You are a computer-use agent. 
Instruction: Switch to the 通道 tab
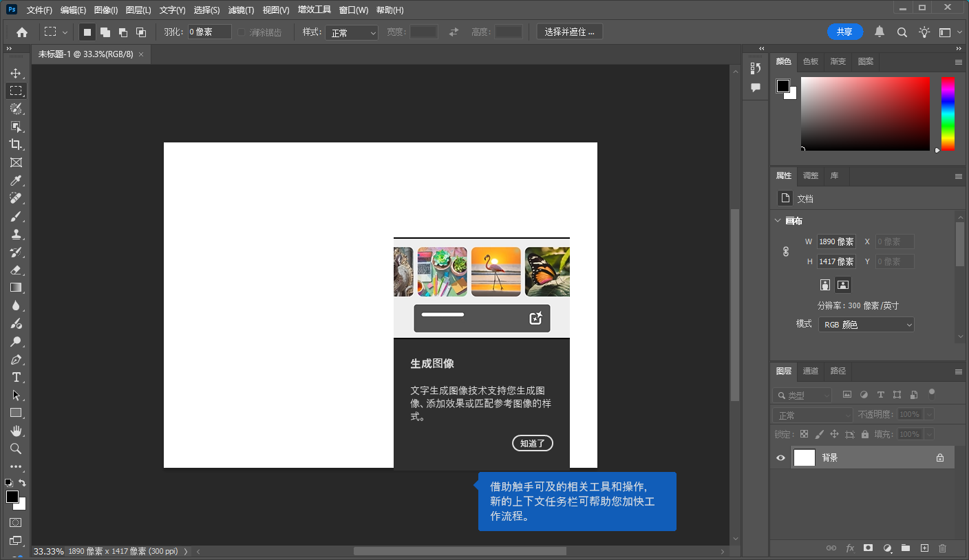[x=810, y=371]
